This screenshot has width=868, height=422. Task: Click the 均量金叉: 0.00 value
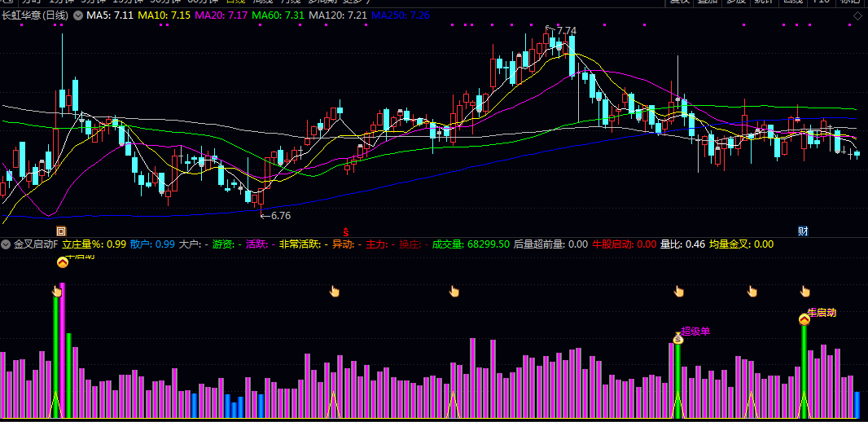(741, 244)
